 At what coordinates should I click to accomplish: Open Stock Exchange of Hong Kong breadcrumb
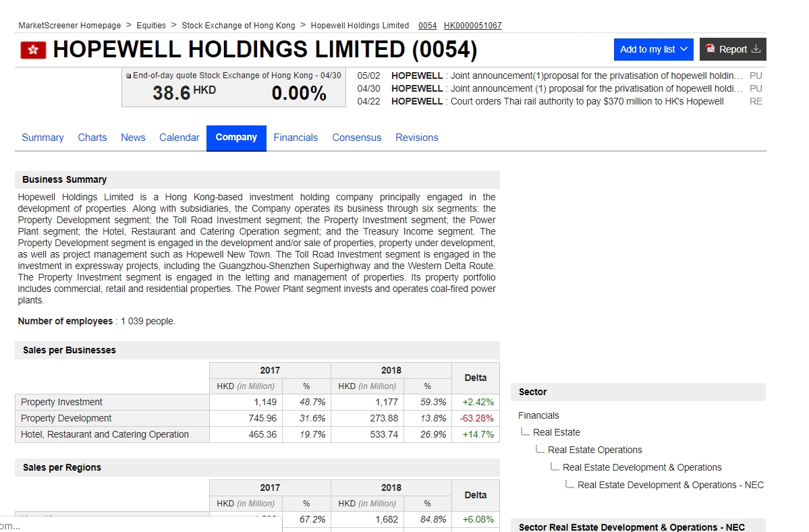(x=238, y=26)
